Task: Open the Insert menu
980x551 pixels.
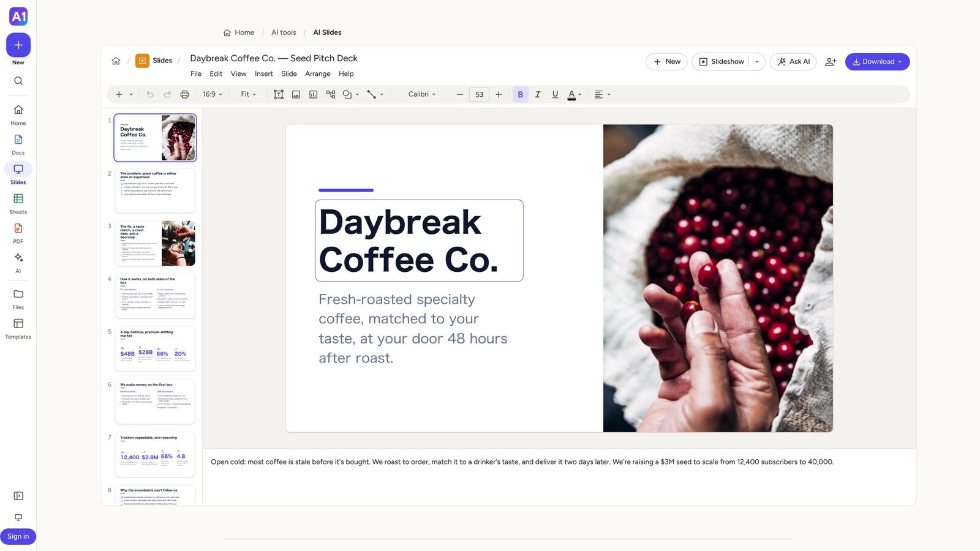Action: (264, 73)
